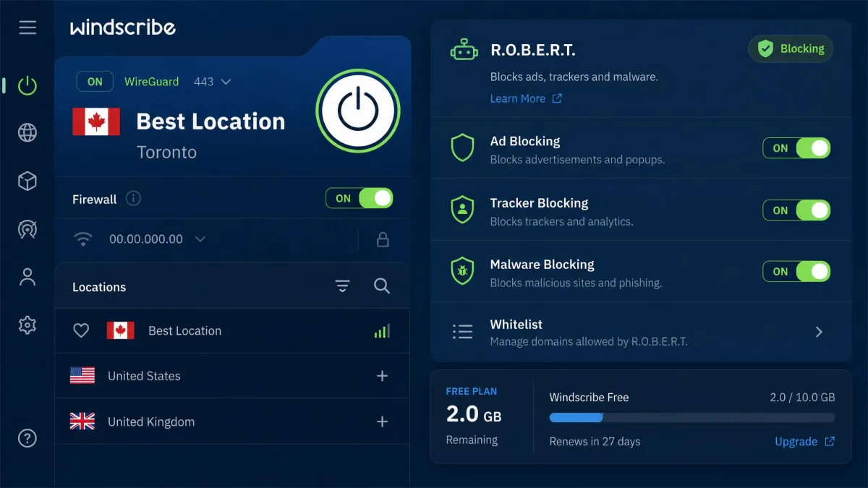Toggle Tracker Blocking off

pos(796,210)
